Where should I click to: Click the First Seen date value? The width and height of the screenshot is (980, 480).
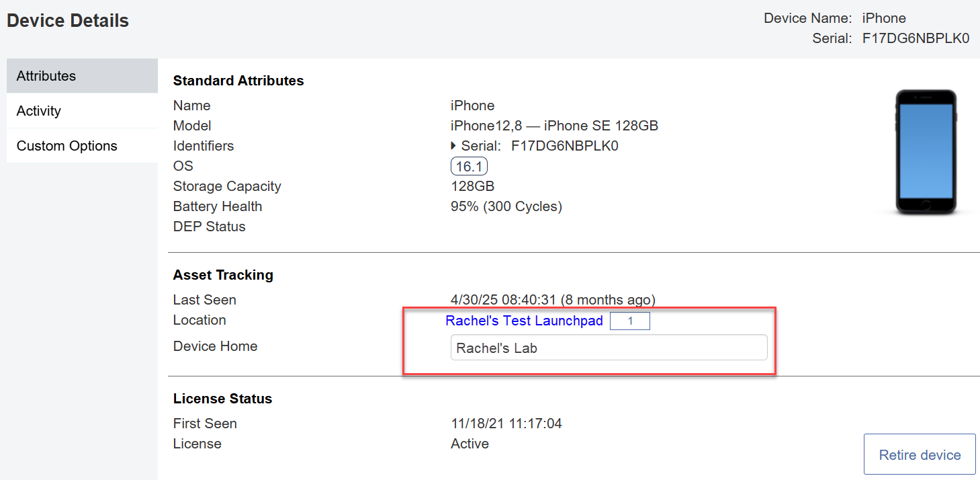pos(506,424)
